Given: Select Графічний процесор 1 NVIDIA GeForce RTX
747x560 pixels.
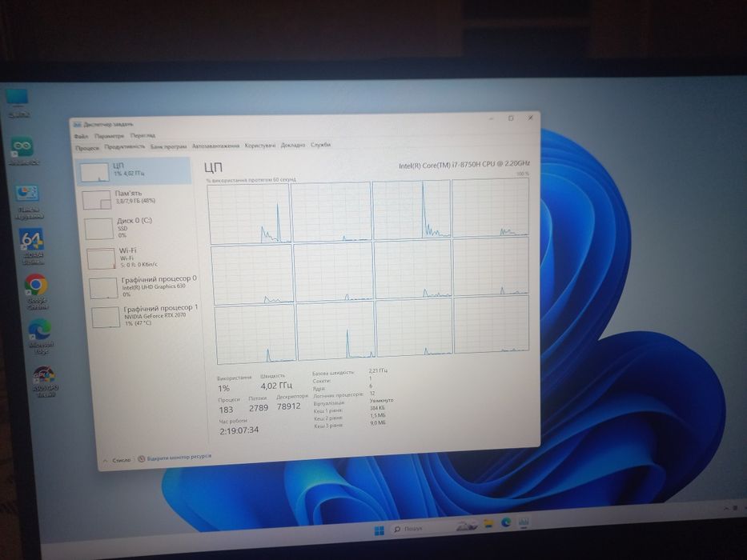Looking at the screenshot, I should [146, 315].
